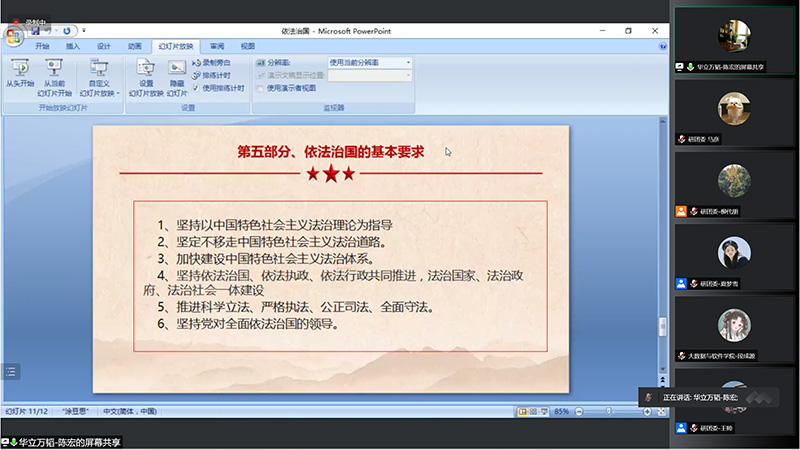Expand the quick access toolbar customize arrow

84,31
